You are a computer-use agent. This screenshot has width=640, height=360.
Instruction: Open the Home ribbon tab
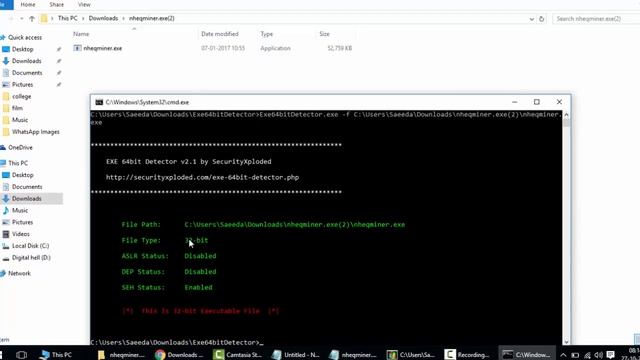point(28,4)
